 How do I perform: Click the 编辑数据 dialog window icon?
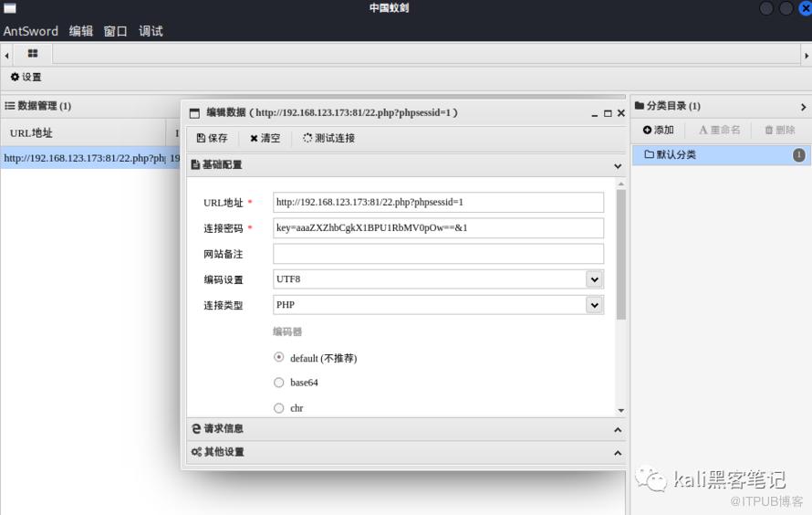tap(194, 113)
